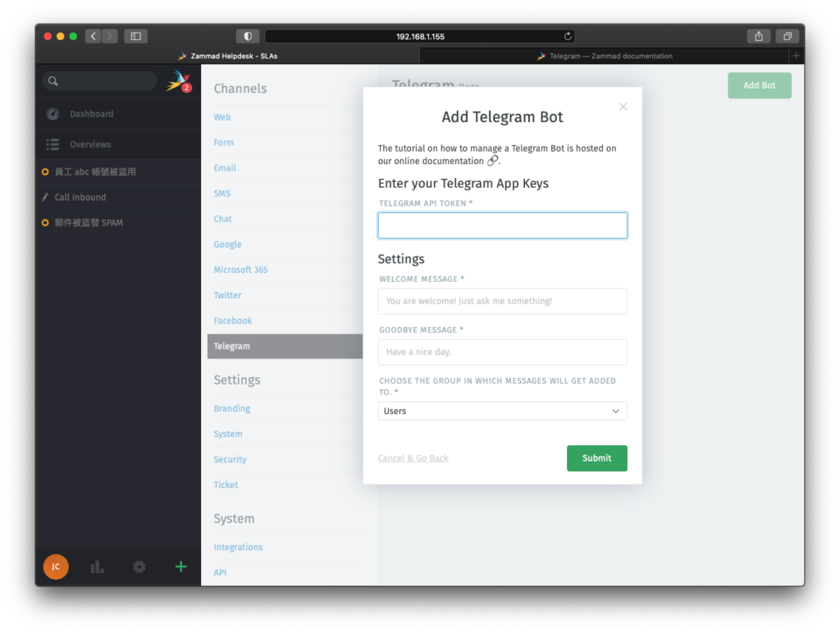Open the reporting bar chart icon

click(97, 567)
